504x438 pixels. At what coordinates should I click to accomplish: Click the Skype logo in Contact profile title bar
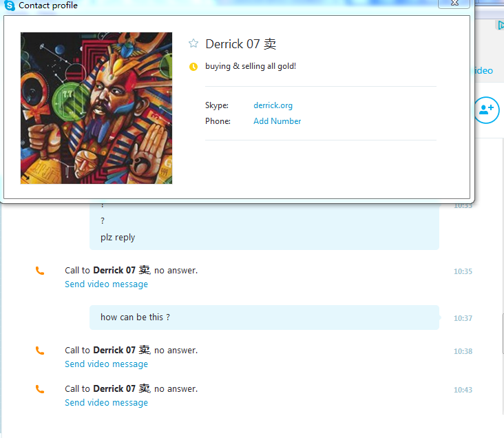coord(10,6)
